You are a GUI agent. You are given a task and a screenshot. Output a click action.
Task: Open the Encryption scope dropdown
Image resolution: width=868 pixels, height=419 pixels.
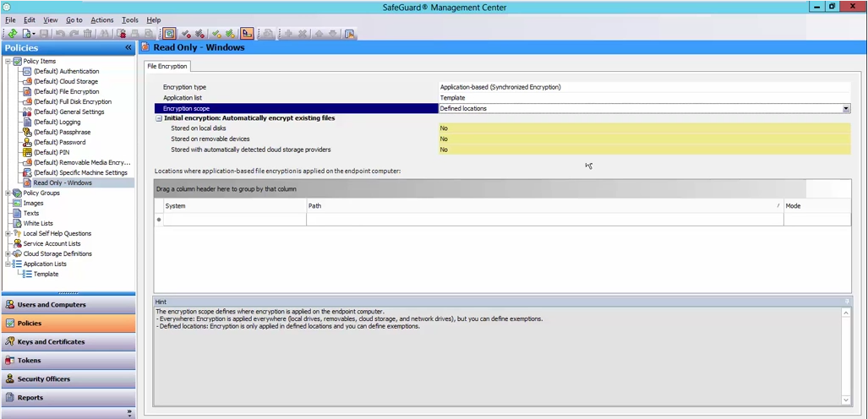845,108
